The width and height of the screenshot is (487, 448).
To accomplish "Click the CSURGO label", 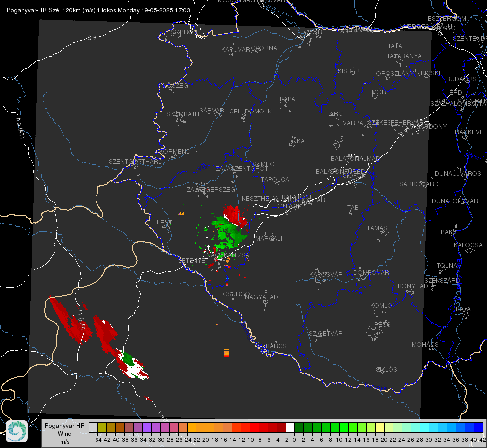I will [x=236, y=294].
